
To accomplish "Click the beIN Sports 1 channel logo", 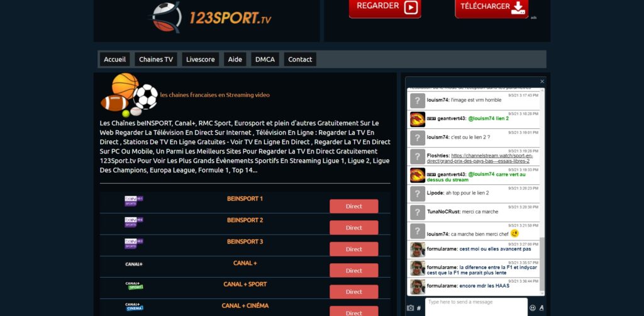I will [x=133, y=201].
